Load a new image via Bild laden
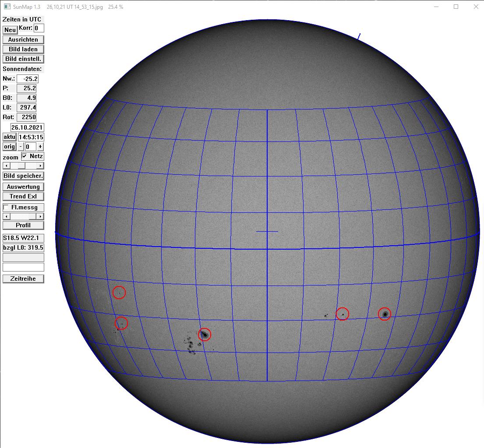This screenshot has width=484, height=448. (x=23, y=49)
